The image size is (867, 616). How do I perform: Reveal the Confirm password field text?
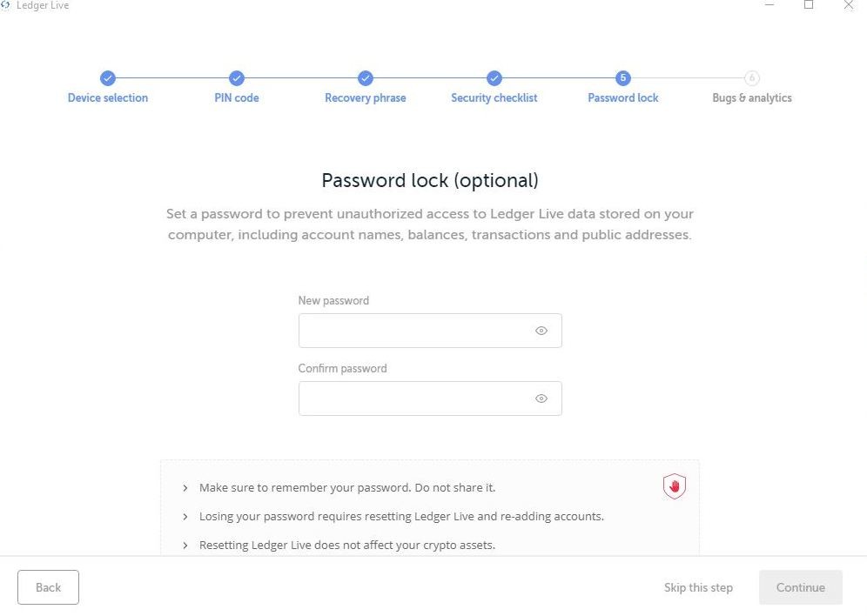541,398
